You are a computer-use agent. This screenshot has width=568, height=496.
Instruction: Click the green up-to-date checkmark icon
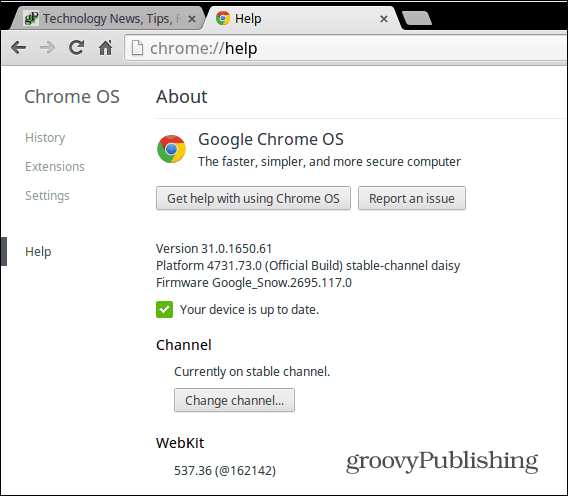(164, 309)
